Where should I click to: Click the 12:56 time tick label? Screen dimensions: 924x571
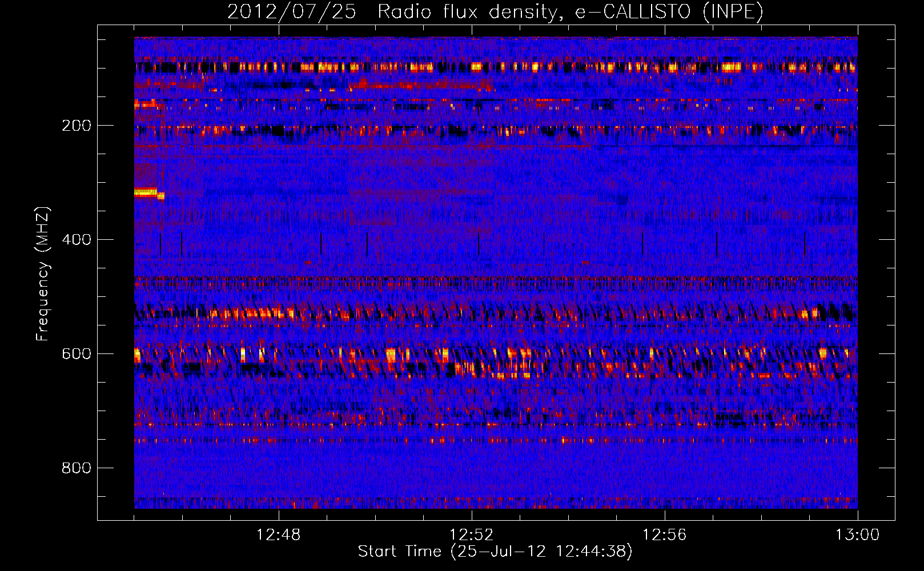(x=665, y=535)
